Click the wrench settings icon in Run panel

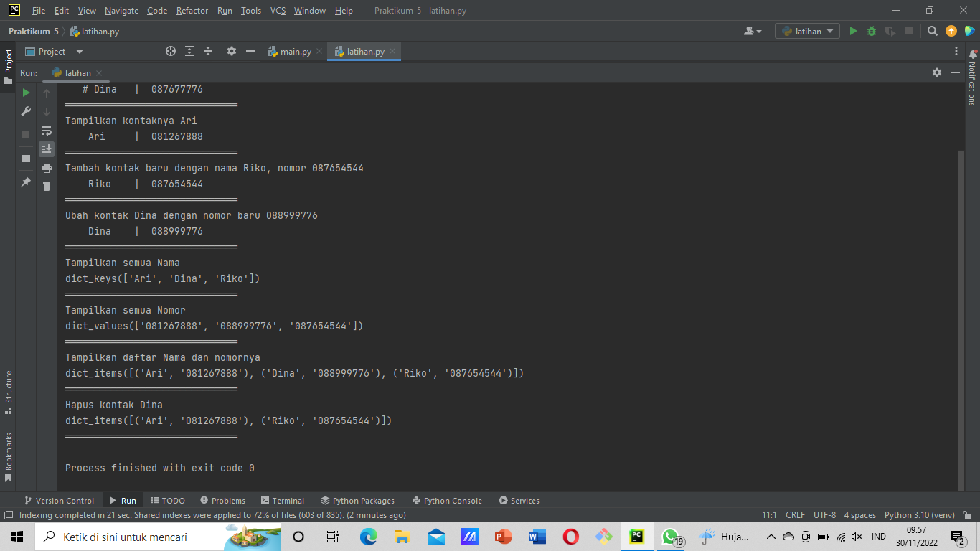[x=26, y=111]
